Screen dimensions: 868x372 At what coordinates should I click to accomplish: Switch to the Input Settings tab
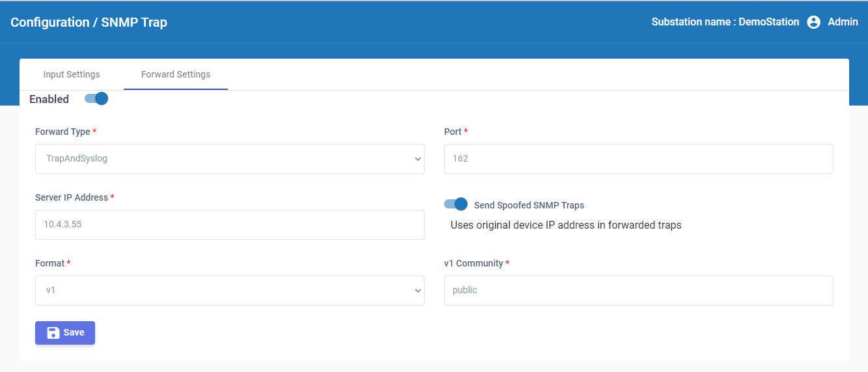72,74
